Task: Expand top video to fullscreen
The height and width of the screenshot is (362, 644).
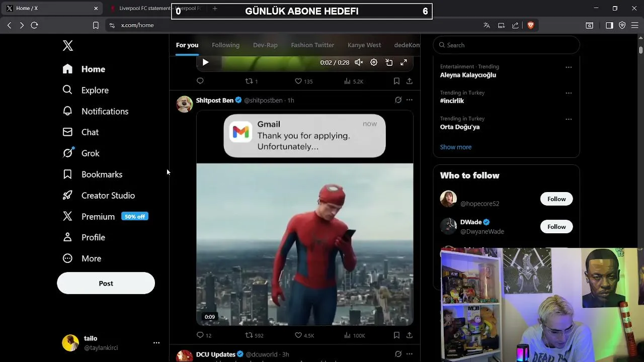Action: tap(404, 62)
